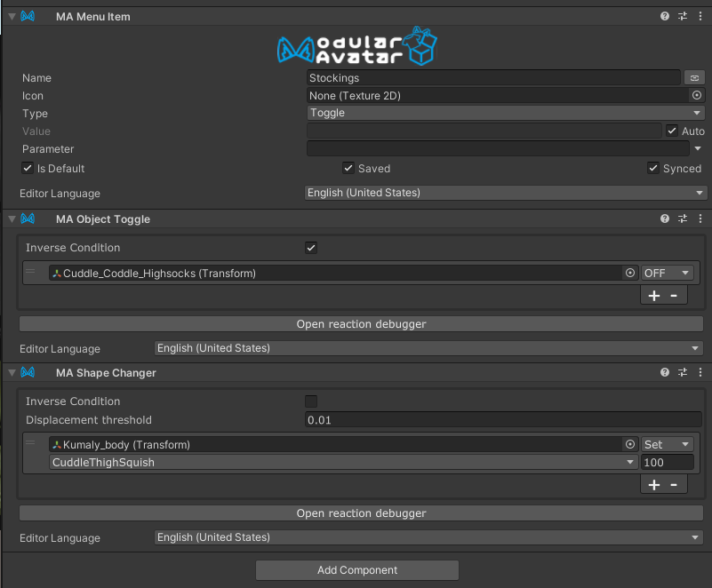
Task: Open help for MA Menu Item component
Action: tap(665, 16)
